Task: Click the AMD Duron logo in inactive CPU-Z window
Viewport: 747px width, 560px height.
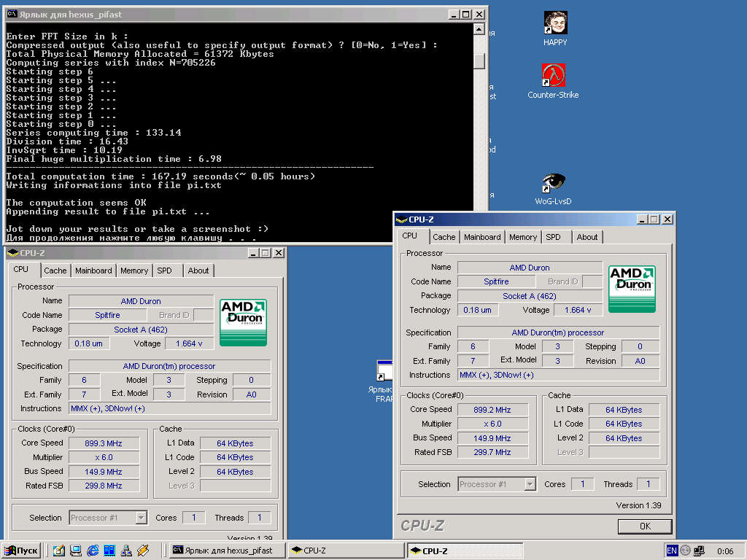Action: pos(243,322)
